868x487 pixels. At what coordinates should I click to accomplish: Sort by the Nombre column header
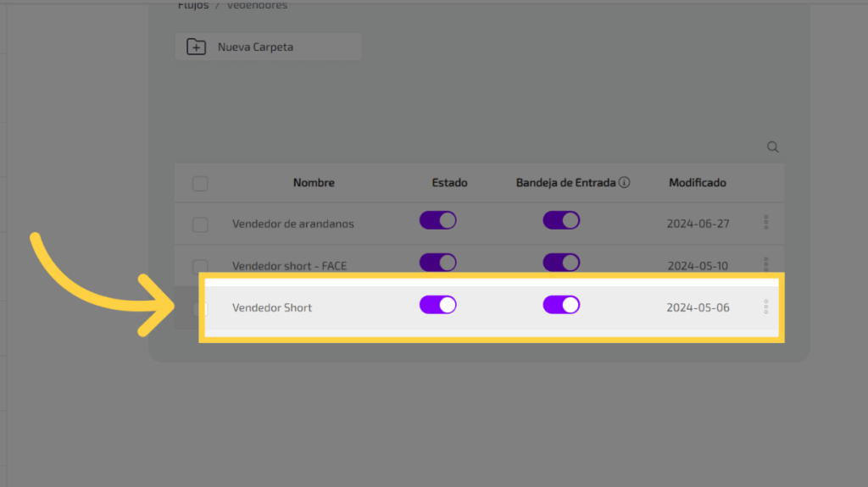(314, 183)
